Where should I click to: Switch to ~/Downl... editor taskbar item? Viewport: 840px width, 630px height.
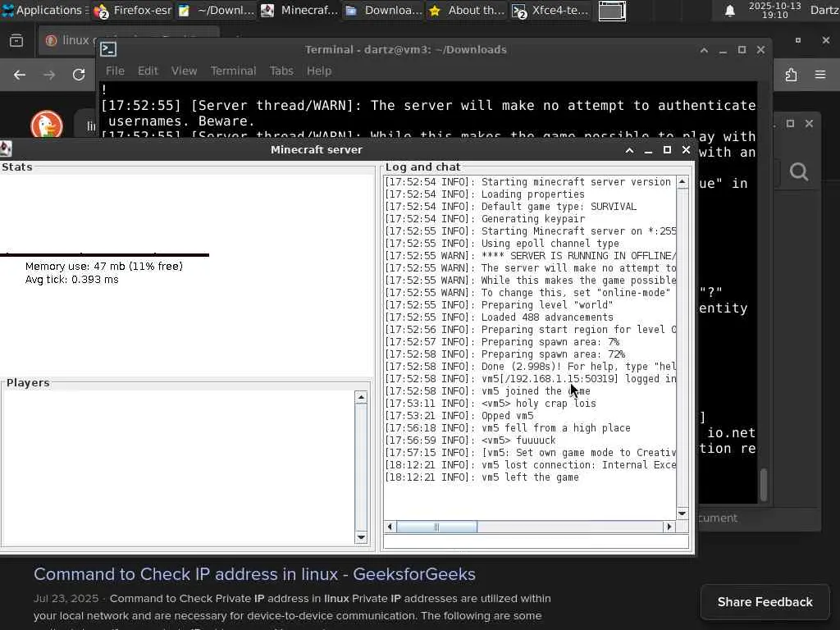[x=217, y=10]
